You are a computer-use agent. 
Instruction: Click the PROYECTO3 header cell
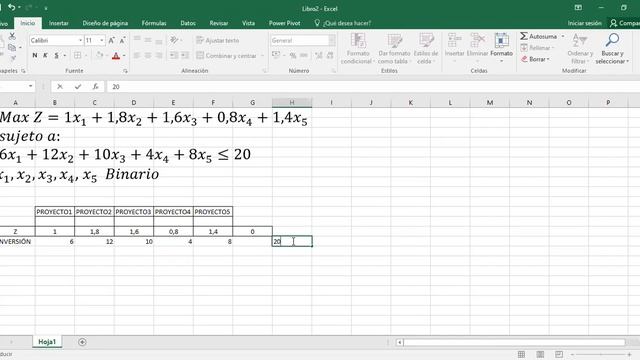point(133,212)
